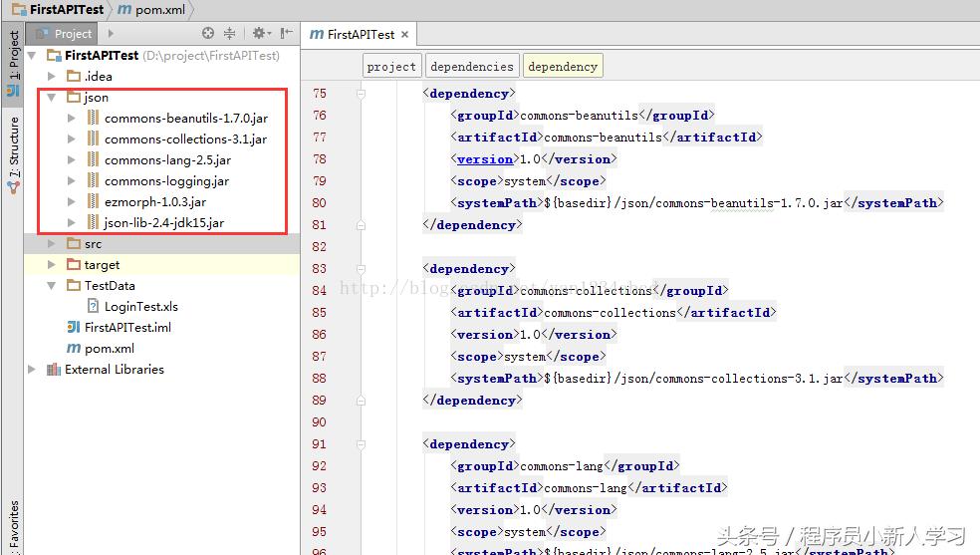980x555 pixels.
Task: Click the Collapse All icon in Project panel
Action: click(230, 34)
